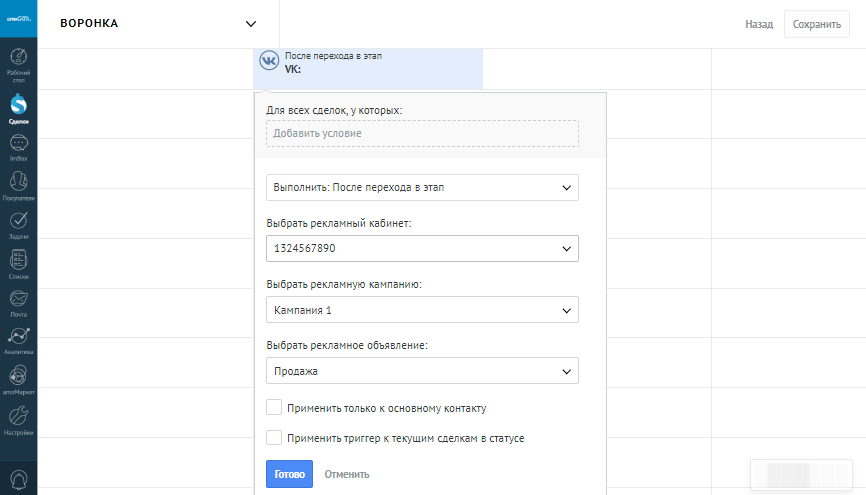866x495 pixels.
Task: Open the 'Продажа' advertisement dropdown
Action: [x=422, y=371]
